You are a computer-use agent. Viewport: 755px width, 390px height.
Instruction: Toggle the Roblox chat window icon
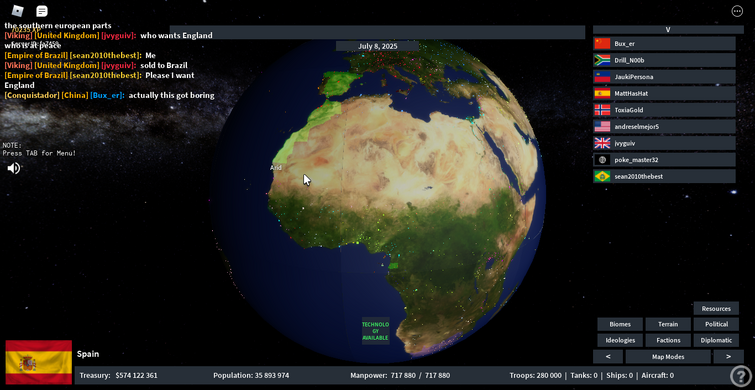pyautogui.click(x=42, y=11)
